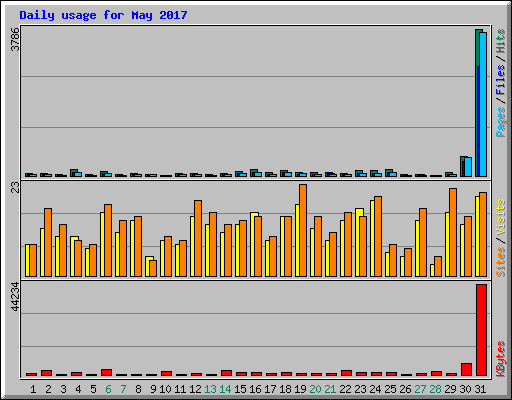
Task: Click day label 5 on the x-axis
Action: [x=93, y=389]
